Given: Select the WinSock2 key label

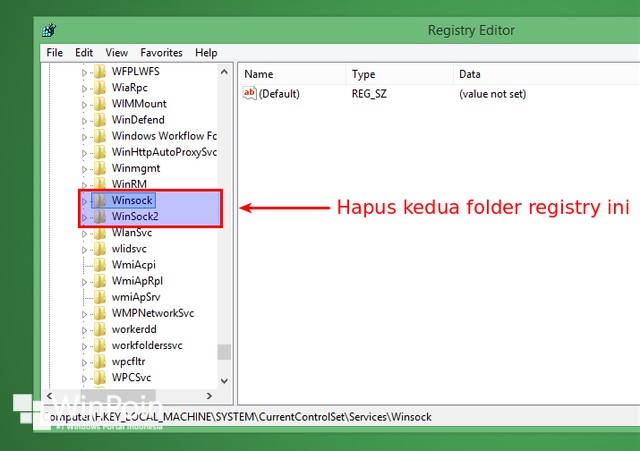Looking at the screenshot, I should pos(135,216).
